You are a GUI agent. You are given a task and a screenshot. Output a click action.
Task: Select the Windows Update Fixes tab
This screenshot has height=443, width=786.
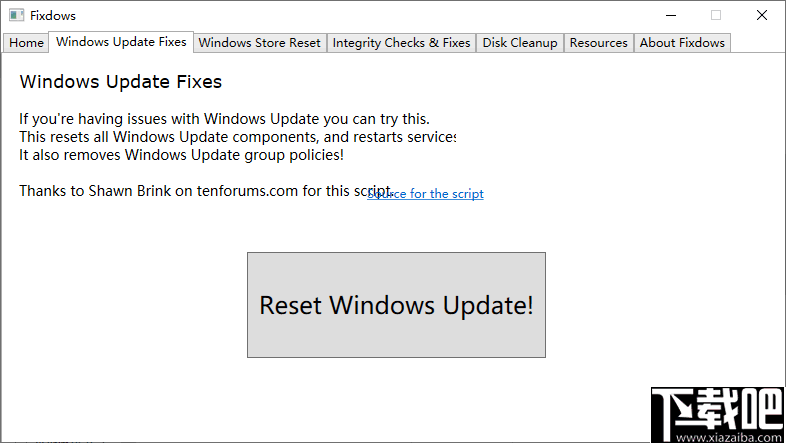(x=121, y=42)
